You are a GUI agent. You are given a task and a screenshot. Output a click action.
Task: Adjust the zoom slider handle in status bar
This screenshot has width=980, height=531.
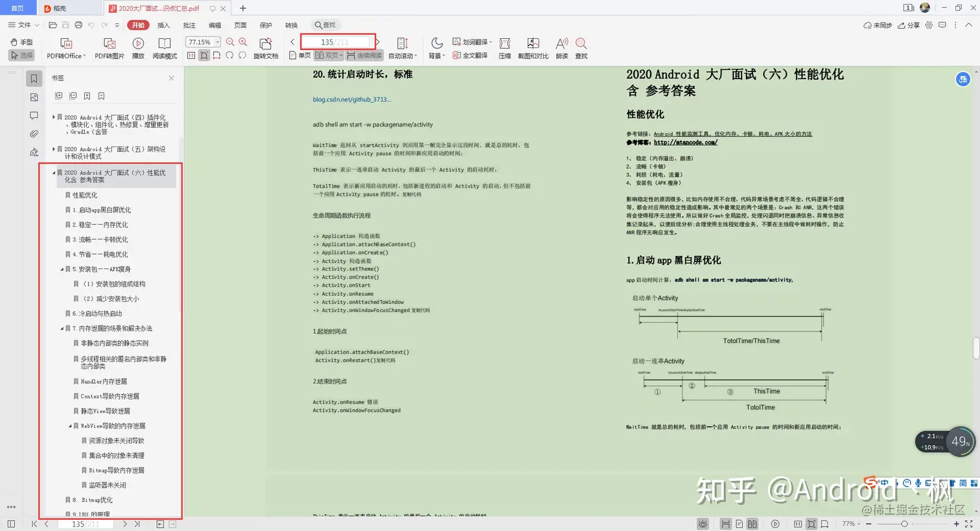[x=904, y=524]
